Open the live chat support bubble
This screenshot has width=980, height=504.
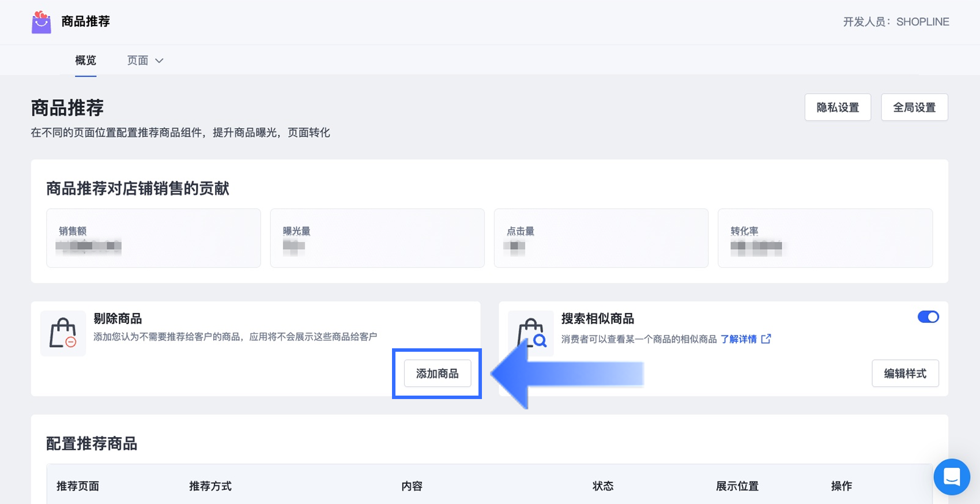click(951, 477)
